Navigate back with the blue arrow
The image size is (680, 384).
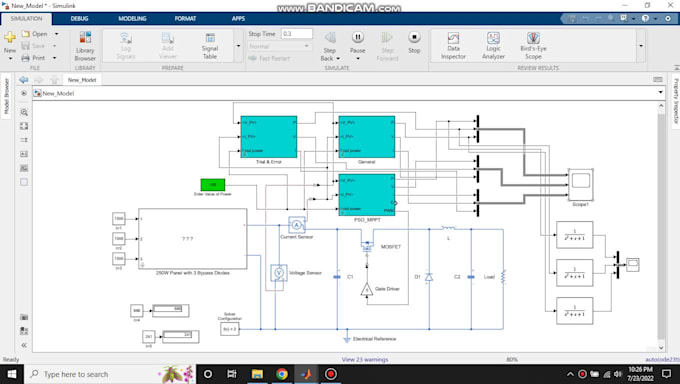[x=23, y=79]
